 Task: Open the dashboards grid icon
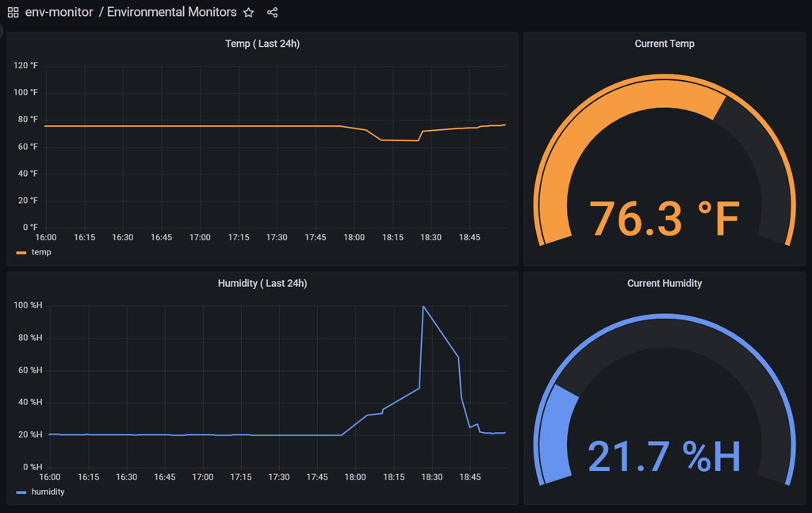coord(11,12)
